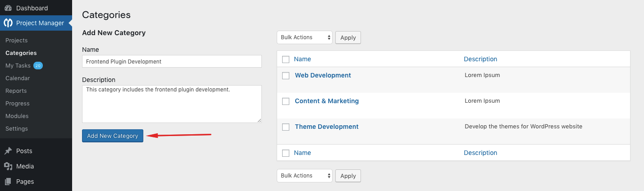This screenshot has height=191, width=644.
Task: Click the Project Manager logo icon
Action: pos(8,23)
